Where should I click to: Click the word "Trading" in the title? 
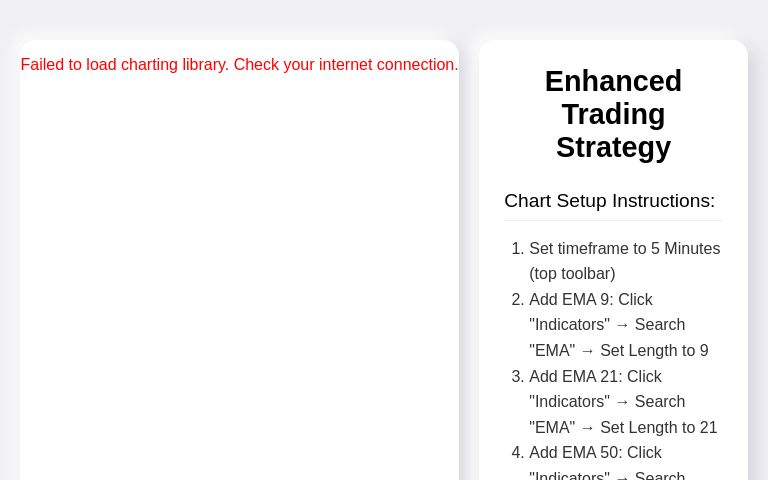pos(613,114)
